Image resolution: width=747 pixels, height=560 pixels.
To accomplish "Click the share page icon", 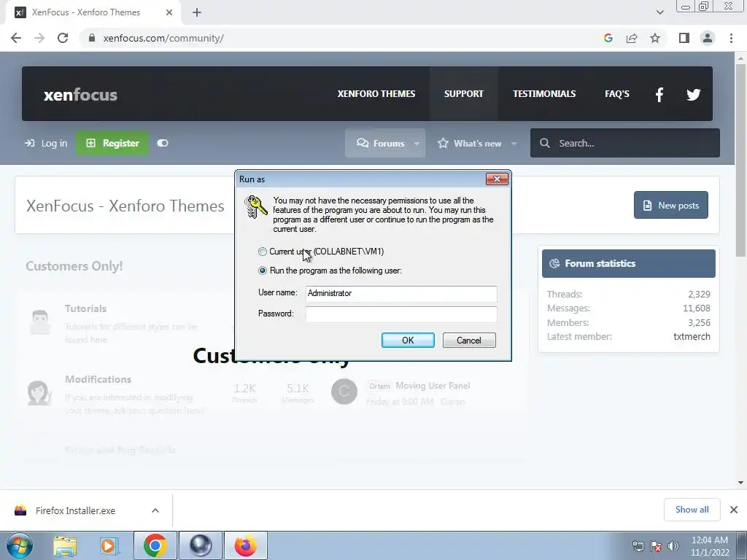I will pos(632,38).
